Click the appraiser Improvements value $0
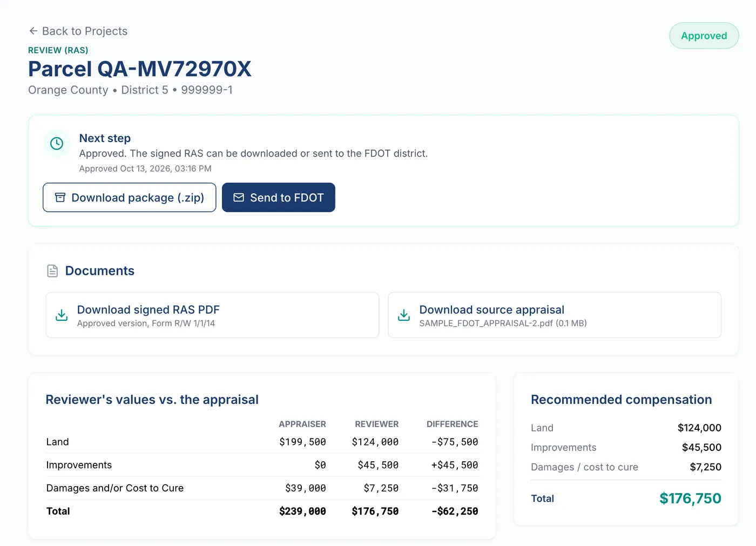This screenshot has width=756, height=546. click(x=320, y=465)
